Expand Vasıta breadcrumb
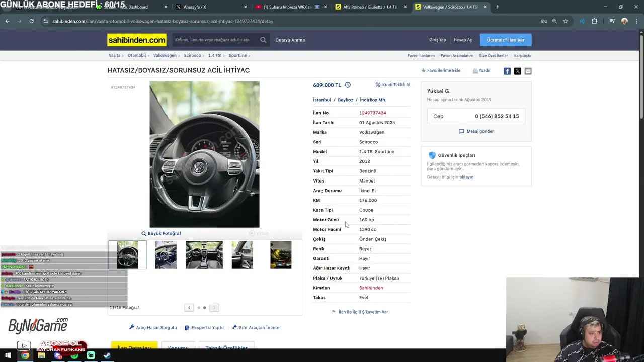 116,56
